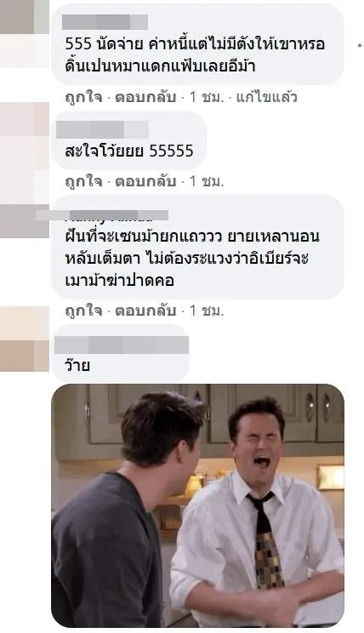Click 'ถูกใจ' under 'สะใจโว้ยยย 55555'

83,182
